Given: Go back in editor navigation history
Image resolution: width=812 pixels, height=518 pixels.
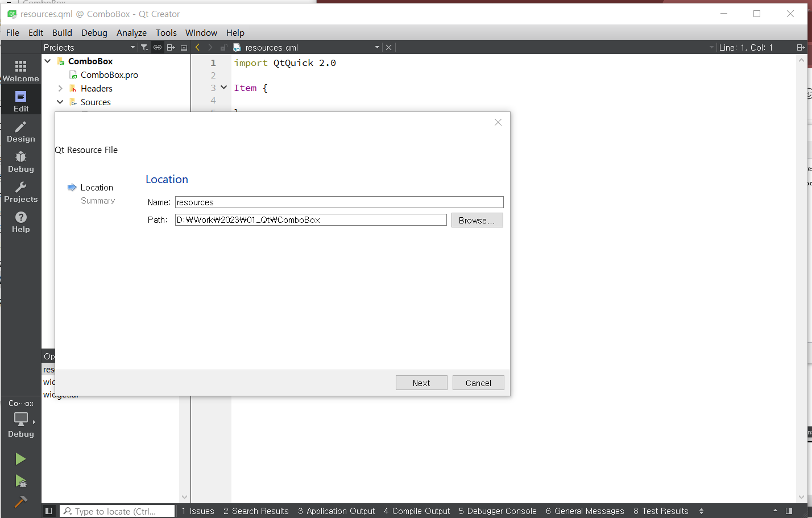Looking at the screenshot, I should tap(197, 47).
